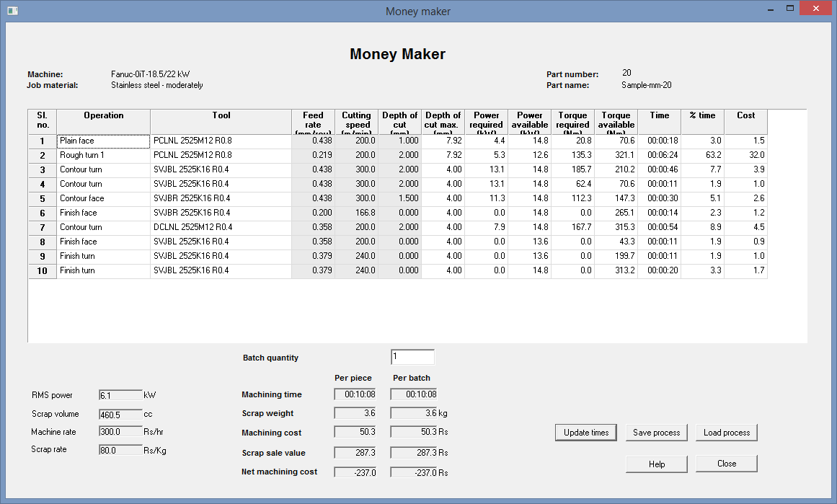Click row header number 7
The width and height of the screenshot is (837, 504).
click(42, 227)
